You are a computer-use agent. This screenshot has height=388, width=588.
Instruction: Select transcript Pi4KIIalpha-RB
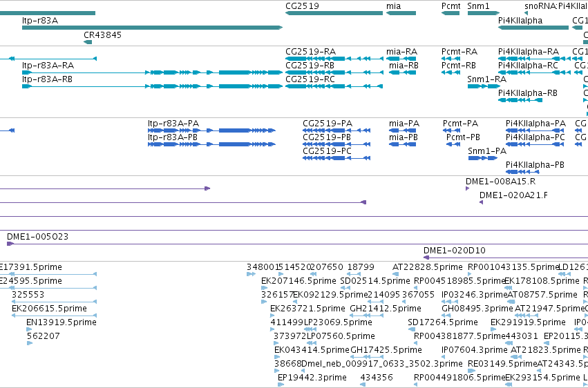tap(520, 100)
